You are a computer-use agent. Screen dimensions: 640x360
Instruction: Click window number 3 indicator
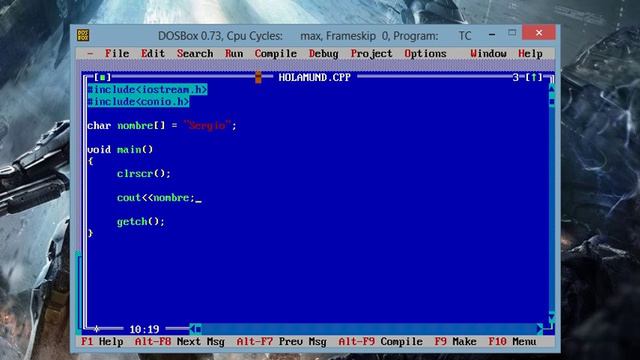pyautogui.click(x=516, y=77)
